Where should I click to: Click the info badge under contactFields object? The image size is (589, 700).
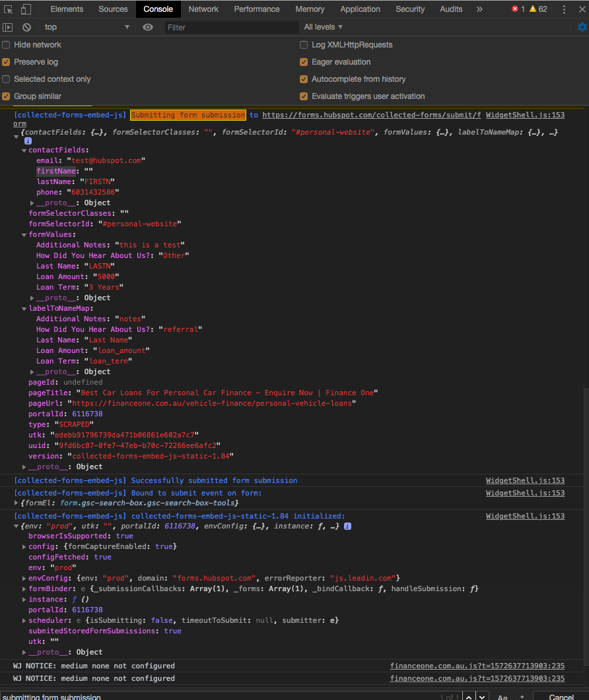pos(28,141)
